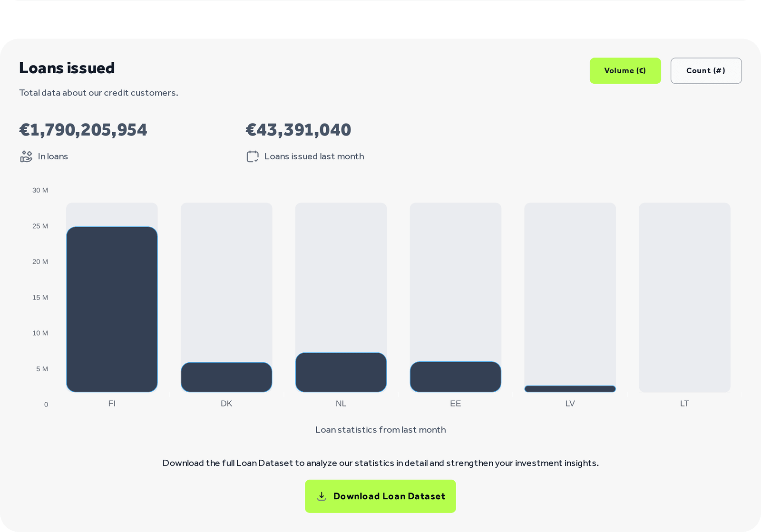Click the Loans issued heading
The height and width of the screenshot is (532, 761).
click(67, 68)
